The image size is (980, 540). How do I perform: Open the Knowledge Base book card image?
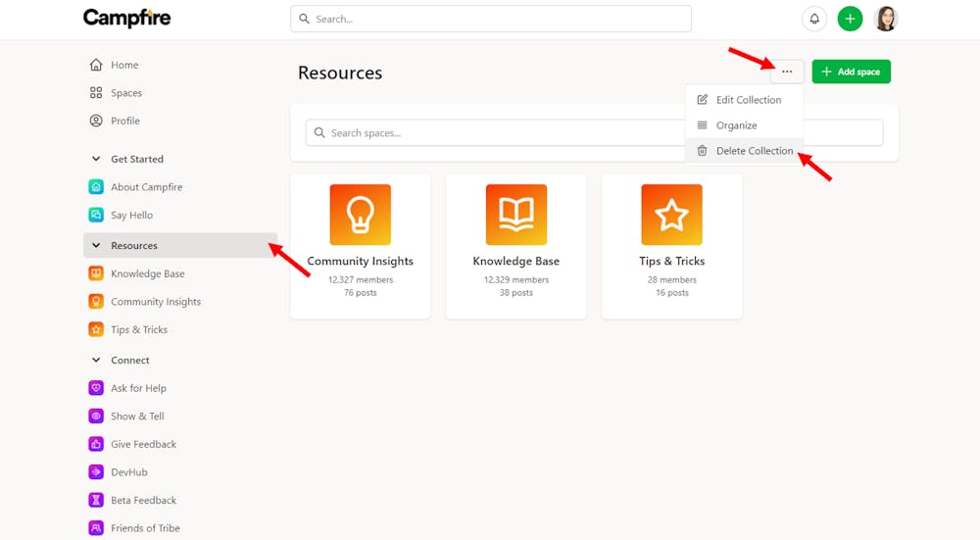click(516, 215)
